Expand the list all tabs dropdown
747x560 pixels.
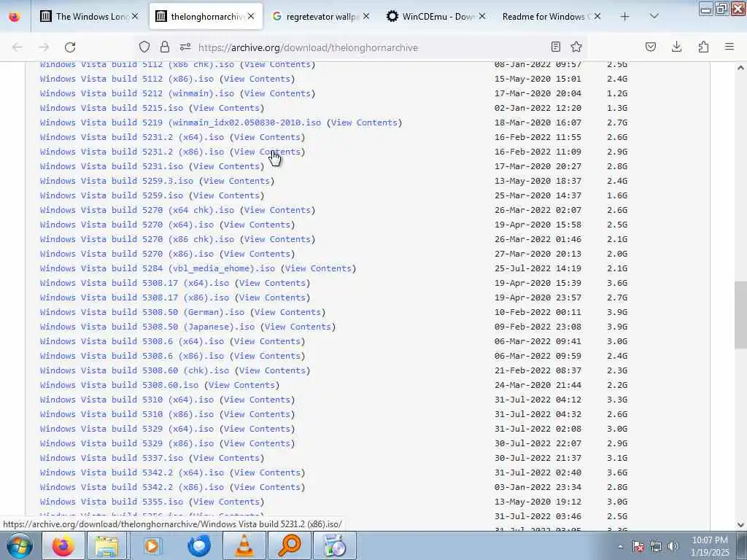(654, 17)
